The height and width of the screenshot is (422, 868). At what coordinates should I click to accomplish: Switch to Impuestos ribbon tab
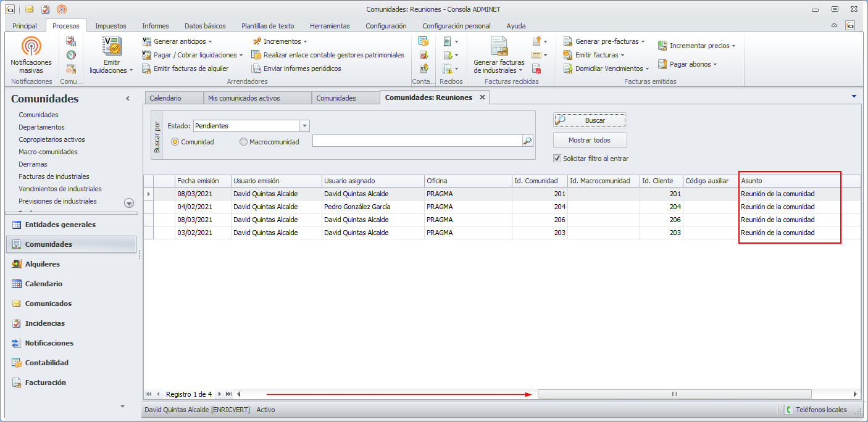(111, 26)
